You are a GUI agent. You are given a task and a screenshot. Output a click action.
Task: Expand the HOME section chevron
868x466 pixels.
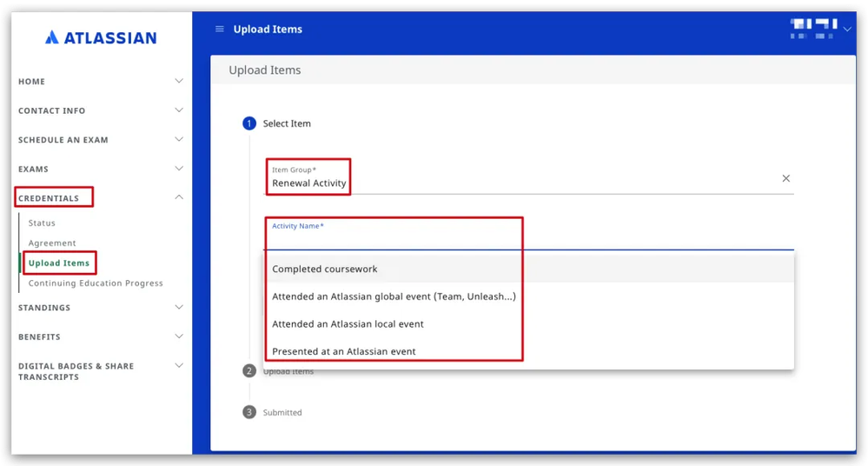click(x=179, y=81)
